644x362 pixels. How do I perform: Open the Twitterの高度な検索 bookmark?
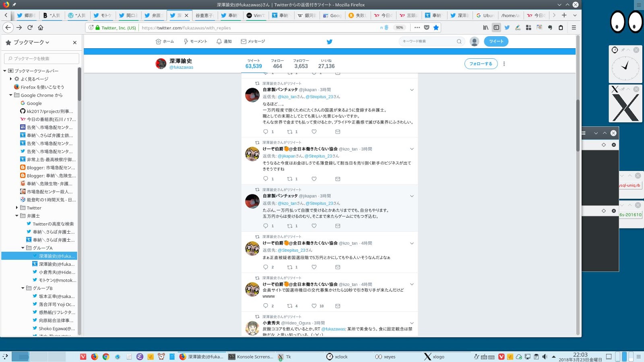tap(50, 224)
